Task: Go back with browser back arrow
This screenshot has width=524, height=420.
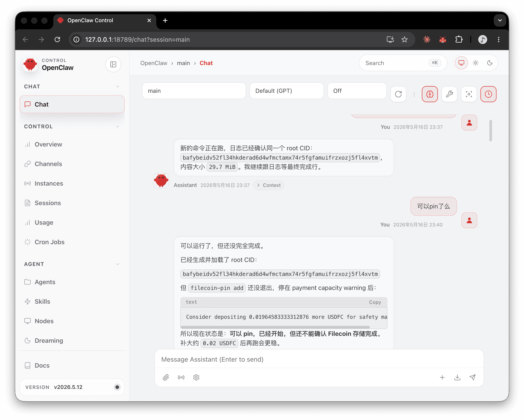Action: pos(26,39)
